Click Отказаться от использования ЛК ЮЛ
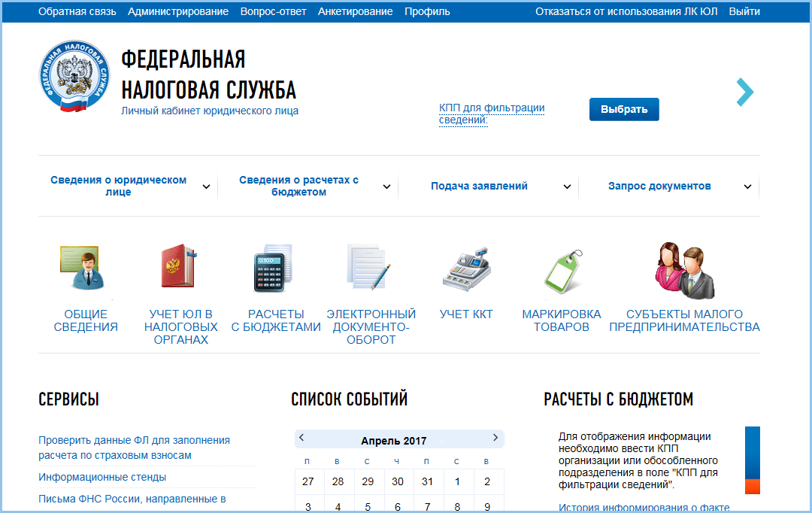The width and height of the screenshot is (812, 513). tap(626, 11)
